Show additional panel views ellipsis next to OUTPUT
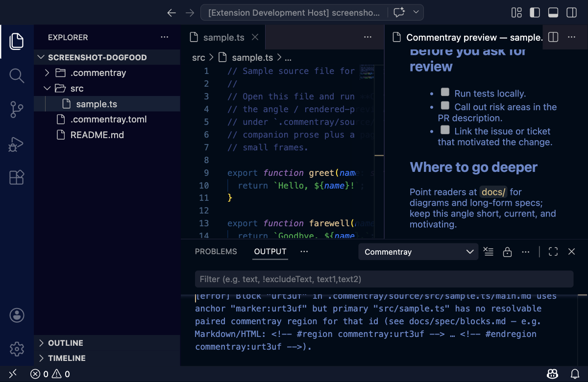Image resolution: width=588 pixels, height=382 pixels. point(304,252)
